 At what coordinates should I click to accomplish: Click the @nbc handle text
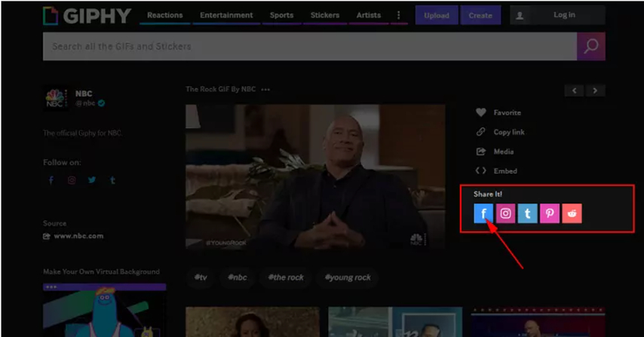[85, 103]
